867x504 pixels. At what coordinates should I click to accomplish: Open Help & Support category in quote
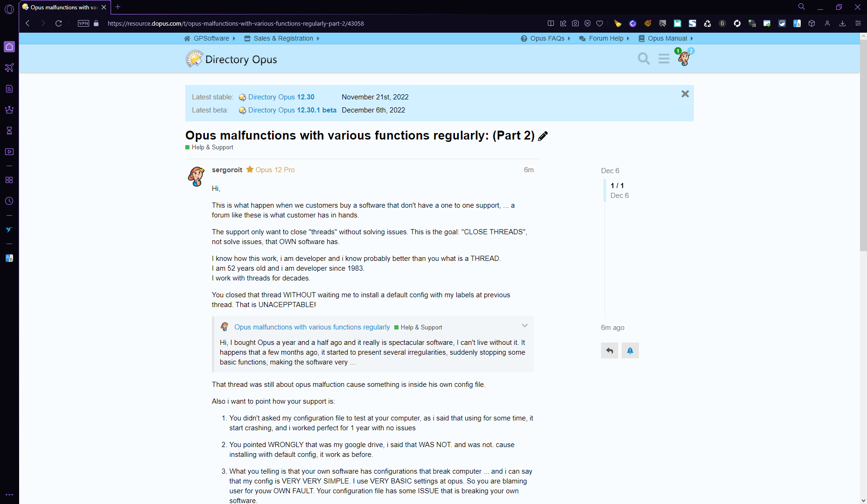(418, 328)
